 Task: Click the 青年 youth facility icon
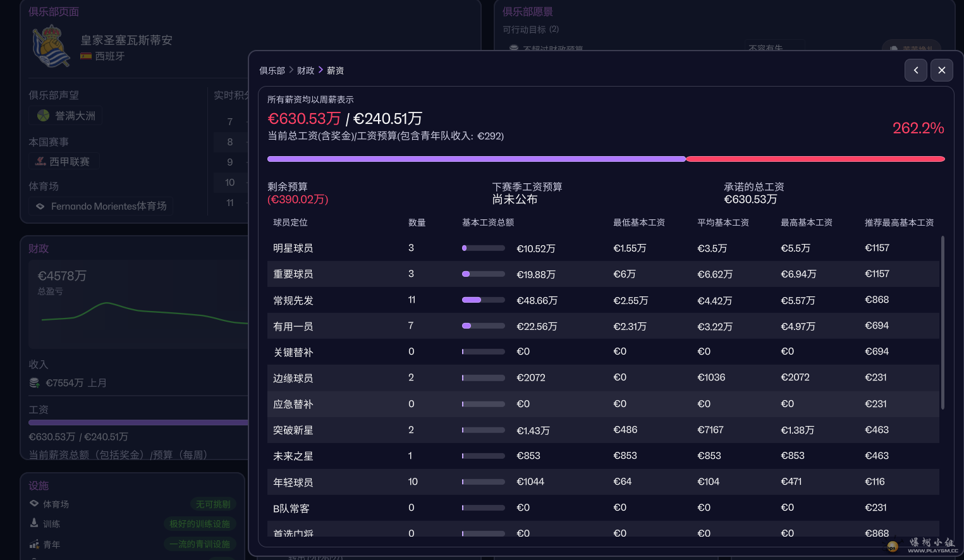[x=34, y=544]
